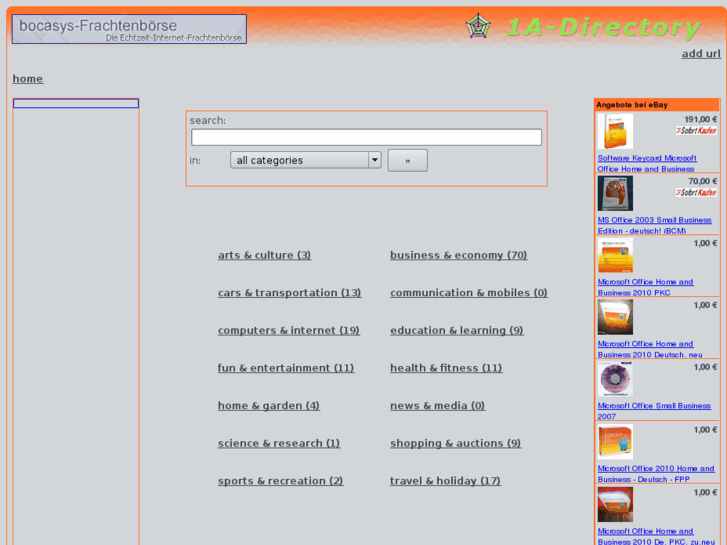Image resolution: width=727 pixels, height=545 pixels.
Task: Open arts & culture (3) category
Action: pyautogui.click(x=264, y=255)
